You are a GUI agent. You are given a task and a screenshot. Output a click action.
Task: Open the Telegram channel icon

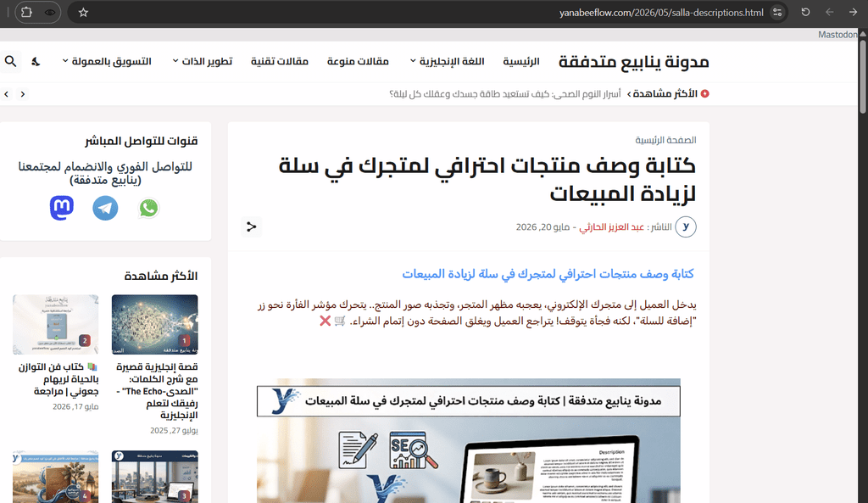click(105, 209)
